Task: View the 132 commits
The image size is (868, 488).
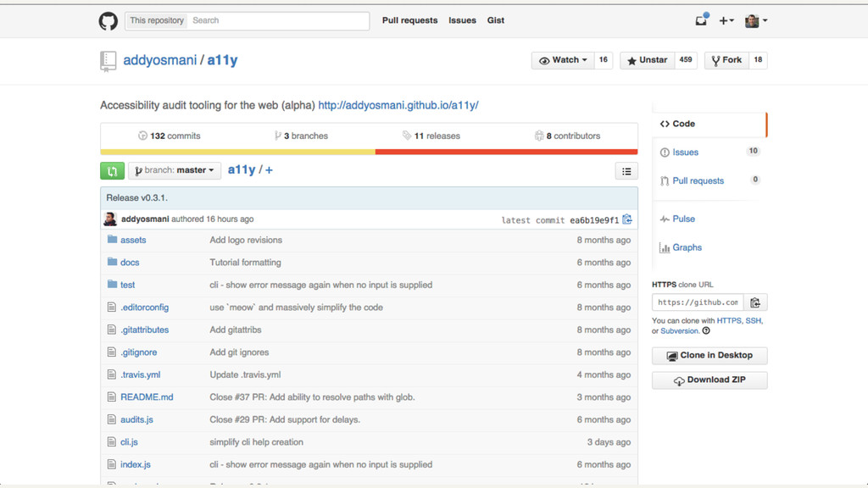Action: (x=170, y=136)
